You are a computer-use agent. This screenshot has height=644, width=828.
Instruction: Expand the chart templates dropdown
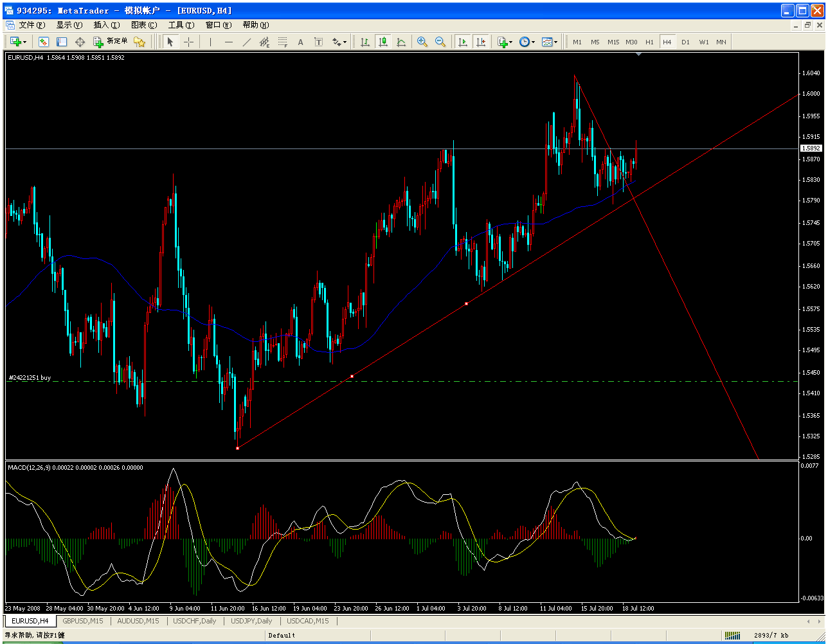[556, 42]
